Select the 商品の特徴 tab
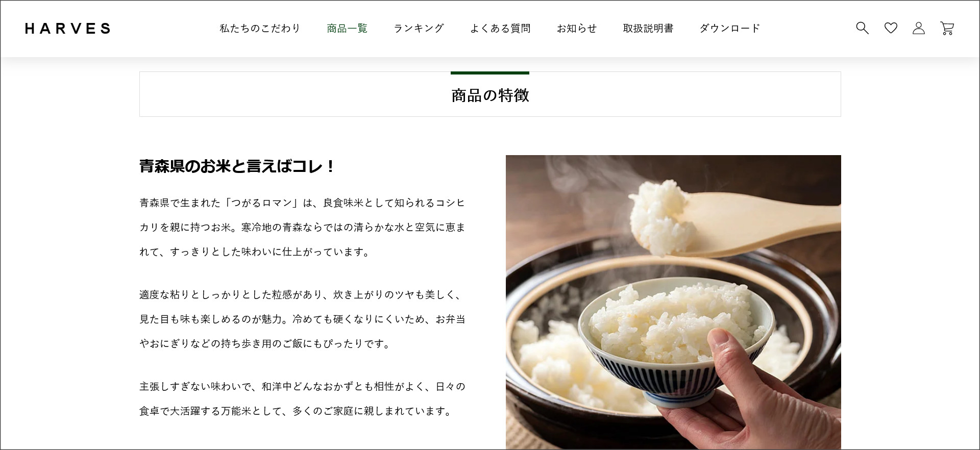 pos(490,94)
